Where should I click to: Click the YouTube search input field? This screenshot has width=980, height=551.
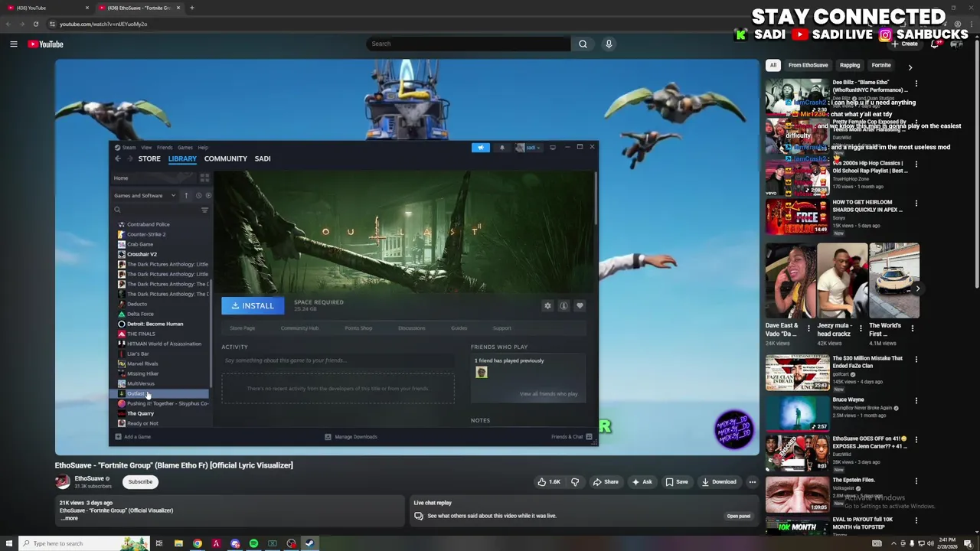pyautogui.click(x=469, y=44)
